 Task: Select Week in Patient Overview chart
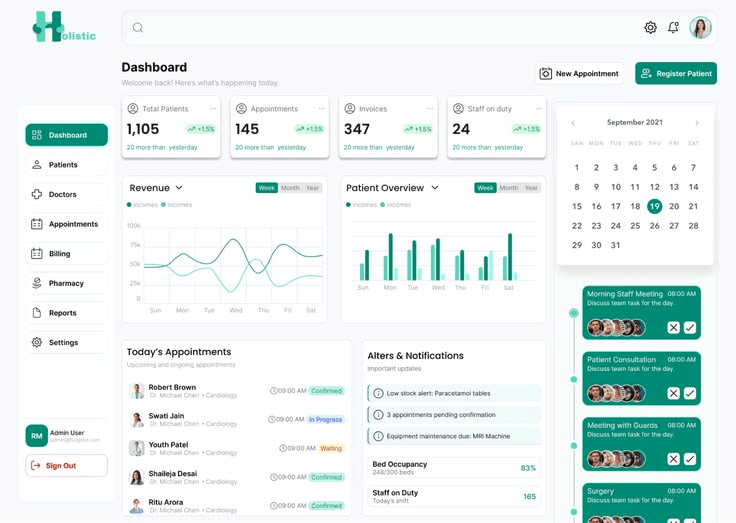click(x=485, y=188)
